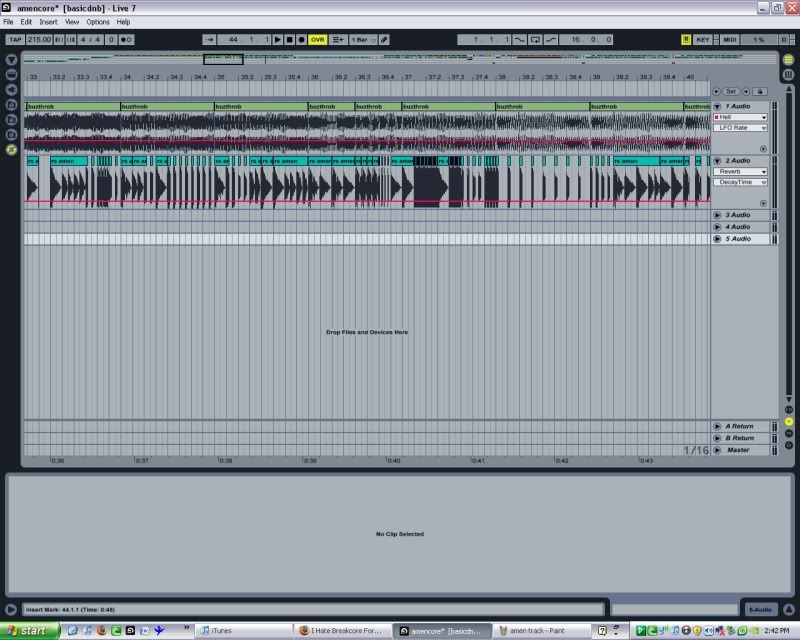
Task: Start playback with the Play button
Action: pyautogui.click(x=278, y=39)
